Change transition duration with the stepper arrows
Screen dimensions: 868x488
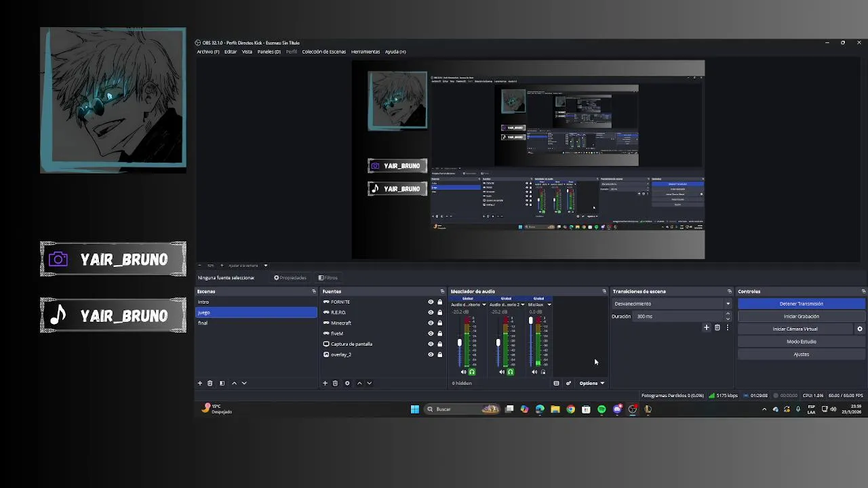728,316
